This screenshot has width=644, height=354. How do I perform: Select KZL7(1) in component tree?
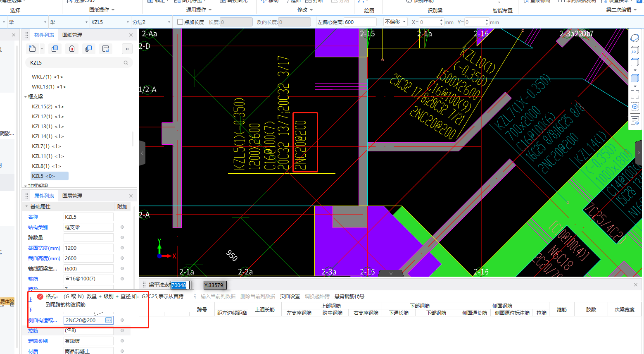click(46, 146)
